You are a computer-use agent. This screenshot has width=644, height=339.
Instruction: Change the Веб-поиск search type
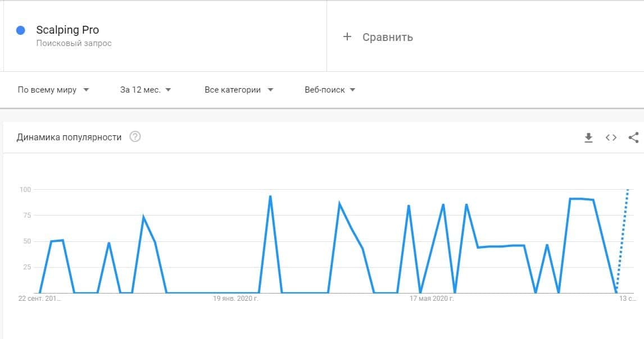tap(330, 90)
